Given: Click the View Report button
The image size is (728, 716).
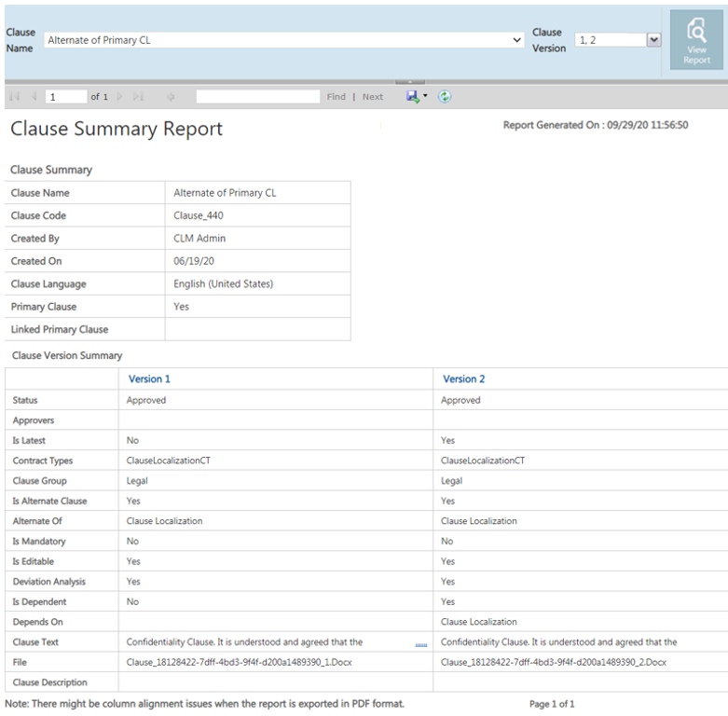Looking at the screenshot, I should [x=696, y=40].
